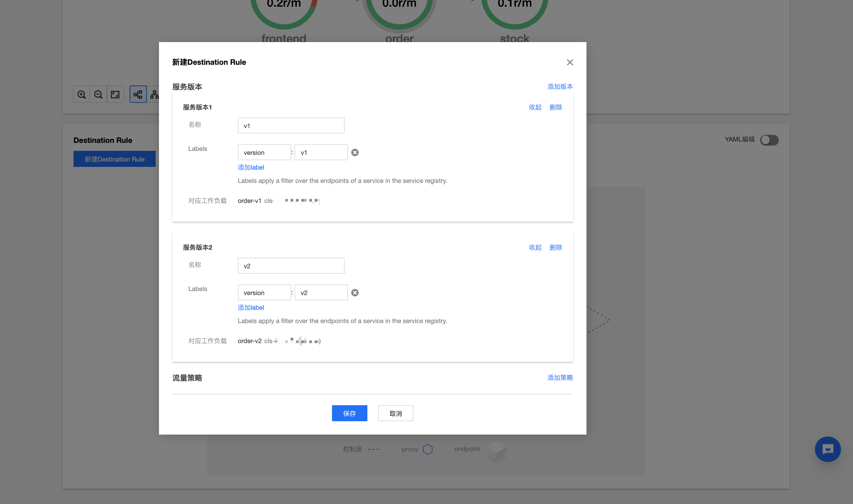Edit the 名称 field containing v2
853x504 pixels.
[291, 266]
